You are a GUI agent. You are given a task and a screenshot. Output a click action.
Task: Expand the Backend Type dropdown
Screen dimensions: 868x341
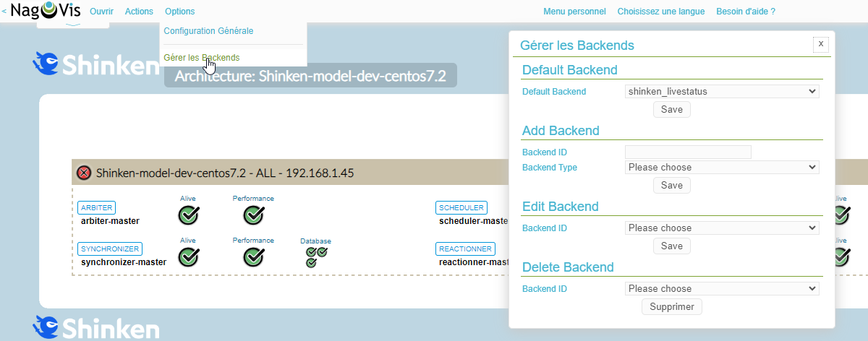click(x=721, y=167)
